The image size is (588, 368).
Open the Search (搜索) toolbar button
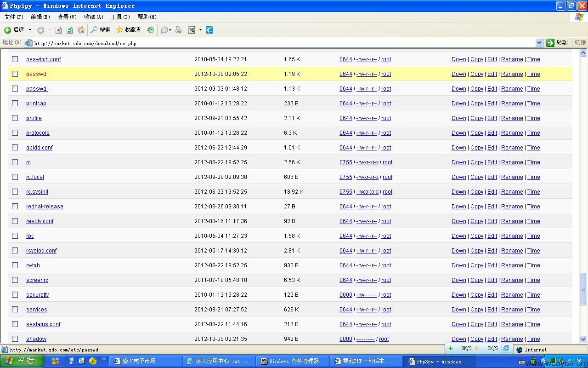(100, 30)
